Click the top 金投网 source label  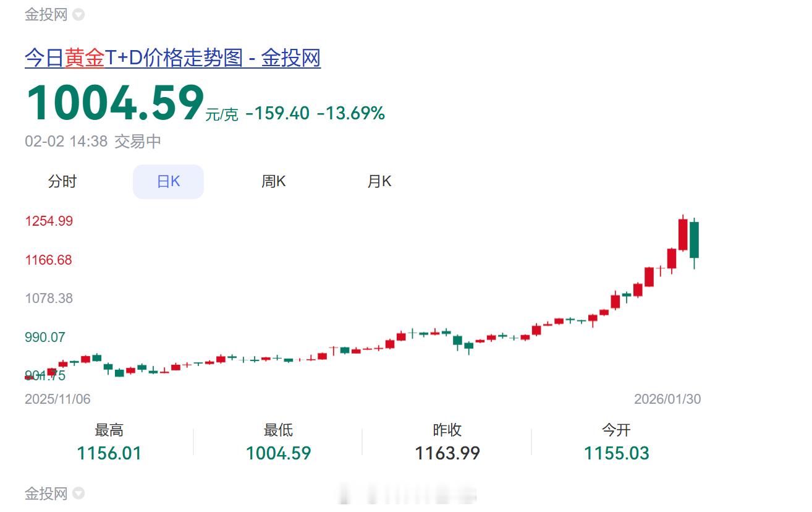click(x=46, y=15)
